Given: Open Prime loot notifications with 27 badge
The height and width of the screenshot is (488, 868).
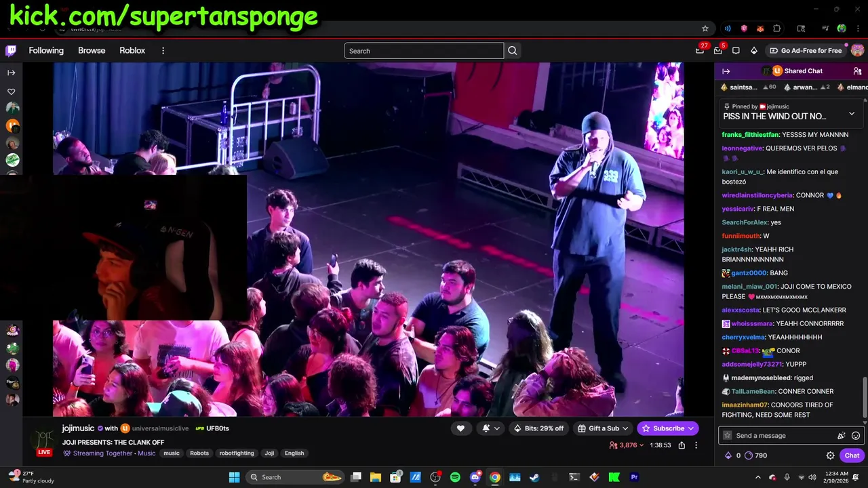Looking at the screenshot, I should tap(700, 50).
